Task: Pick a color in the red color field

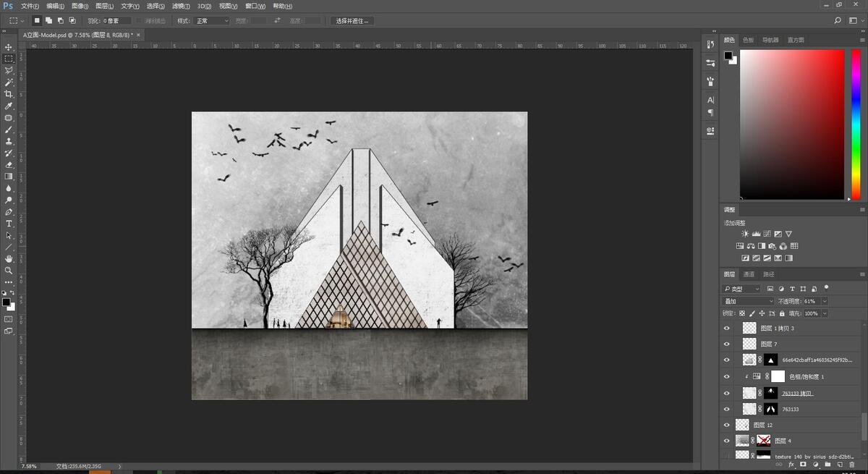Action: click(x=791, y=124)
